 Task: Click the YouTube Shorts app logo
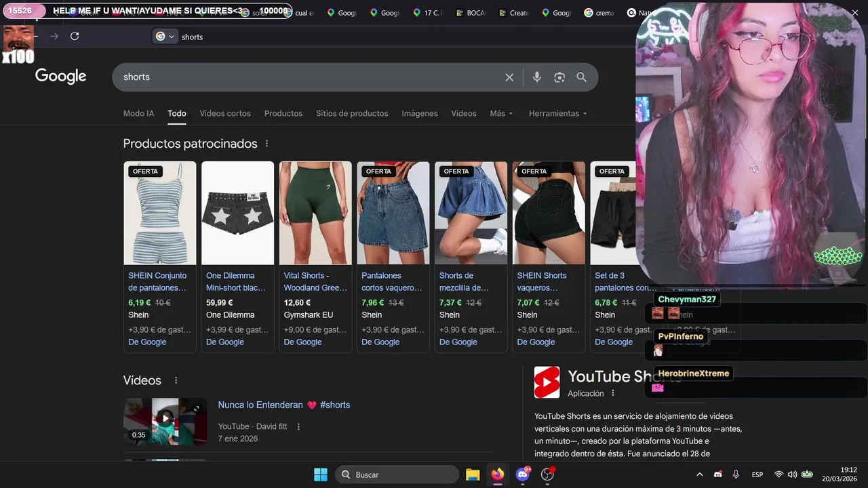547,382
